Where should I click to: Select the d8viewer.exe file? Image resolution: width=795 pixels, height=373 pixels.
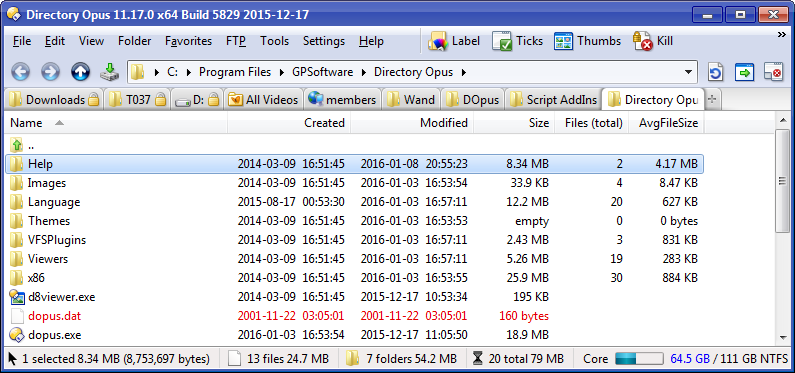pyautogui.click(x=355, y=296)
